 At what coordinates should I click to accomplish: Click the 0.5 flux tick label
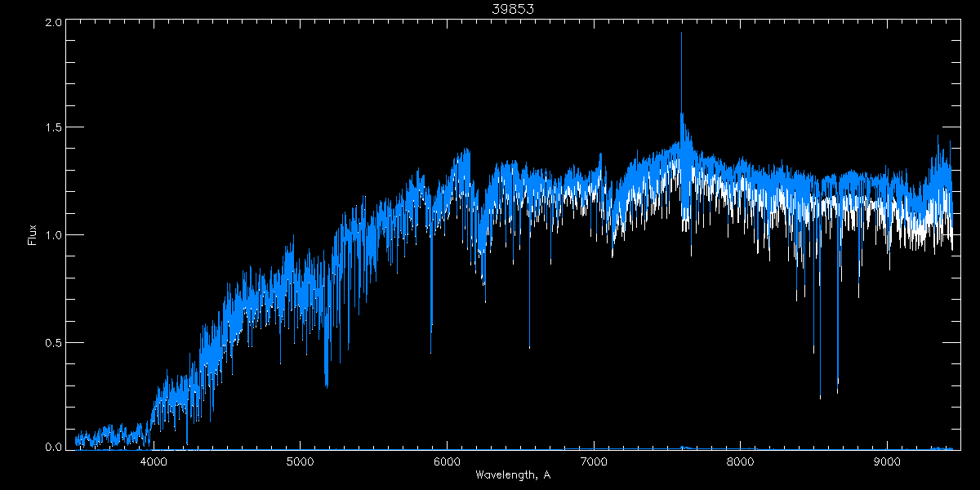click(54, 342)
